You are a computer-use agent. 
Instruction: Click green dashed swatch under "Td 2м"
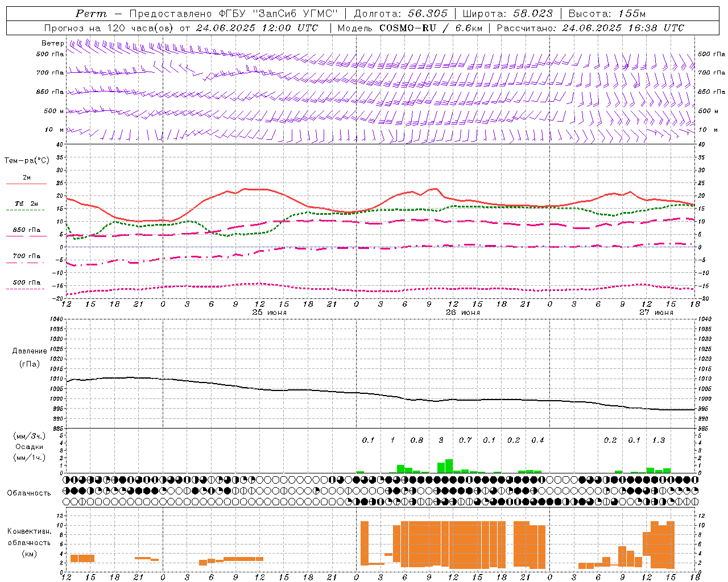pyautogui.click(x=26, y=210)
